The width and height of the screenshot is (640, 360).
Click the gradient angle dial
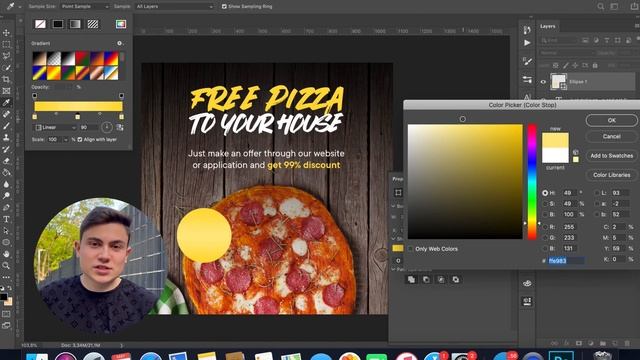click(107, 128)
